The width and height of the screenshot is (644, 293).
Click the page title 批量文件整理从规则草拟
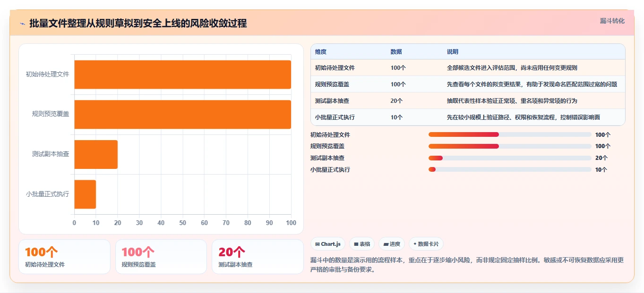(x=138, y=24)
